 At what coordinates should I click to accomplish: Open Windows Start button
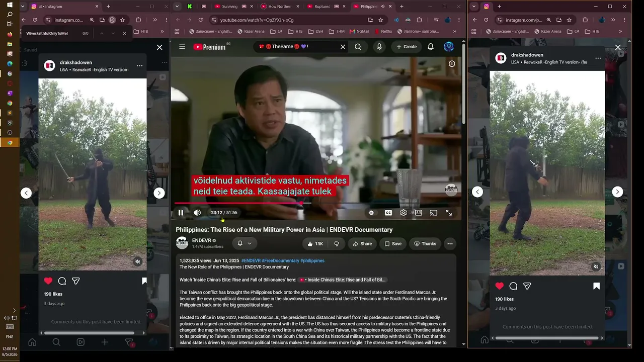tap(10, 5)
